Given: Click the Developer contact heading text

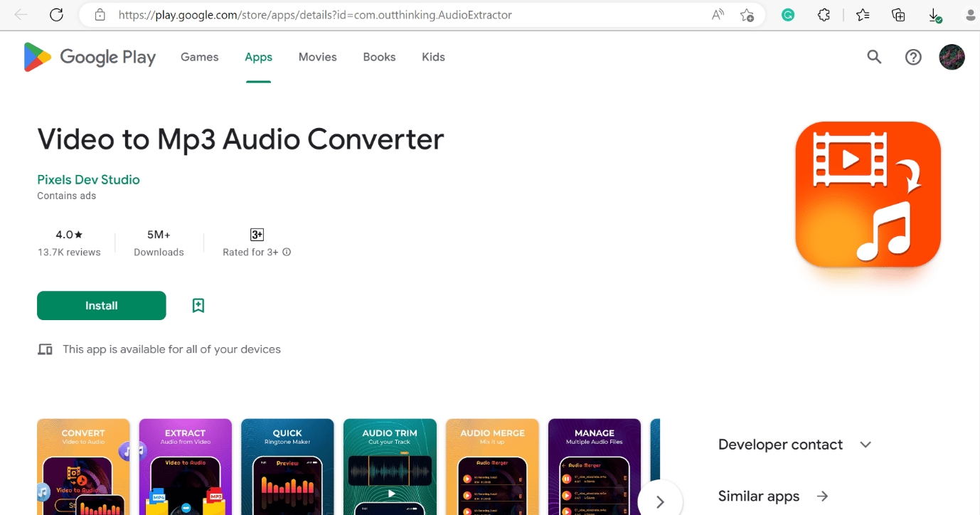Looking at the screenshot, I should tap(780, 445).
